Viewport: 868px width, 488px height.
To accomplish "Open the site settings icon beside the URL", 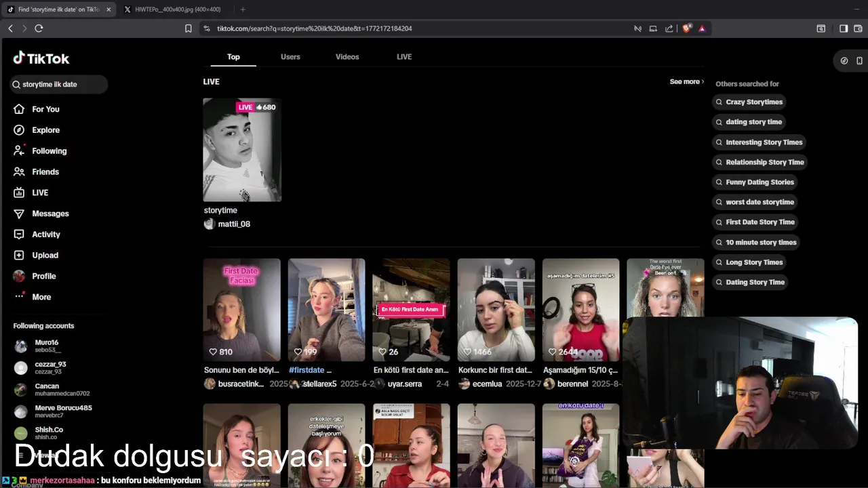I will coord(207,28).
